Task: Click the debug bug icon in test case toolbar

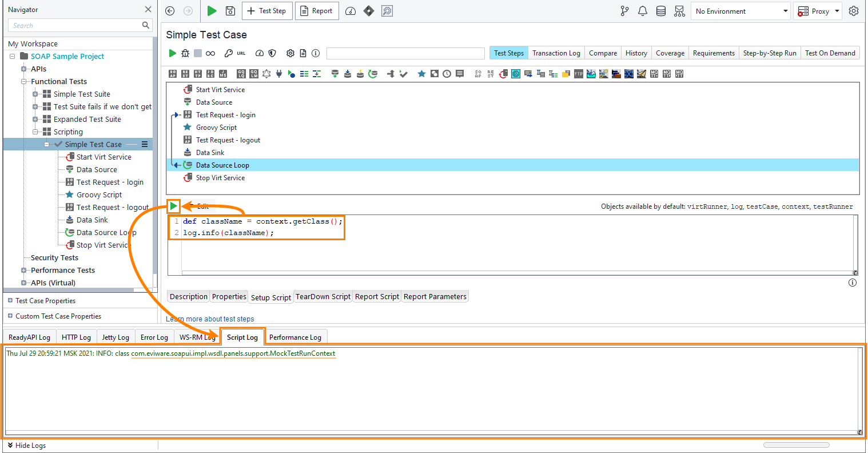Action: point(185,53)
